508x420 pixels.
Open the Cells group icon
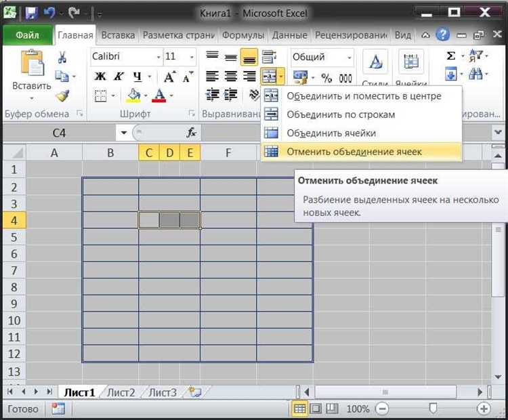[411, 62]
